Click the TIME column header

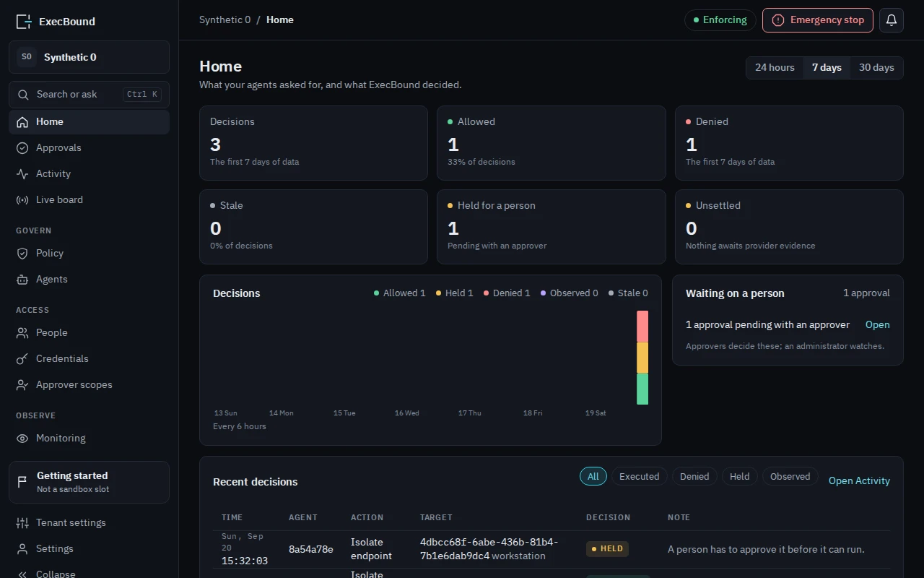tap(232, 517)
